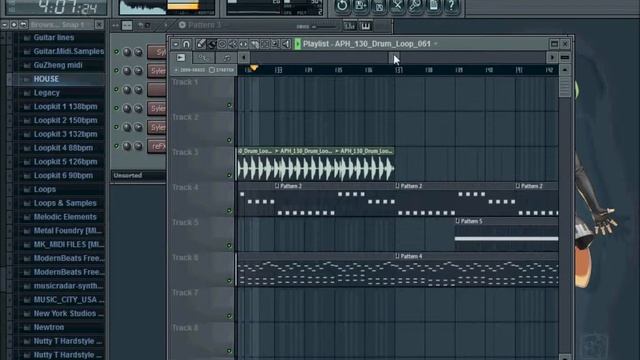Screen dimensions: 640x360
Task: Open the Pattern 5 clip menu on Track 5
Action: [x=458, y=221]
